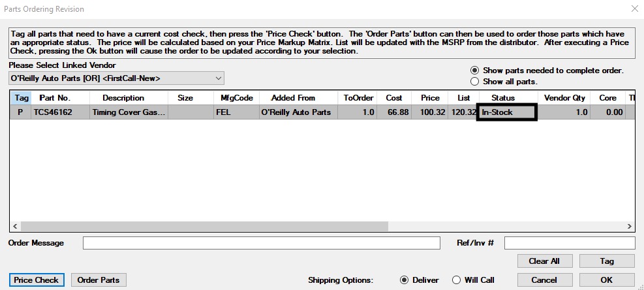Select the TCS46162 part number cell
This screenshot has width=644, height=290.
click(x=55, y=112)
